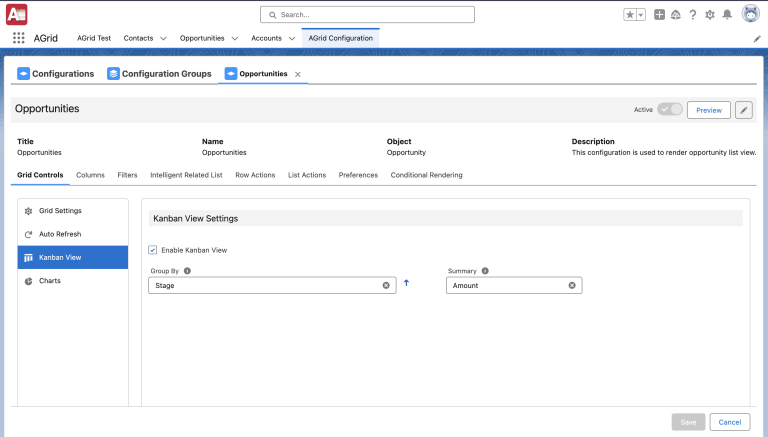Viewport: 768px width, 437px height.
Task: Clear the Amount Summary value
Action: 572,285
